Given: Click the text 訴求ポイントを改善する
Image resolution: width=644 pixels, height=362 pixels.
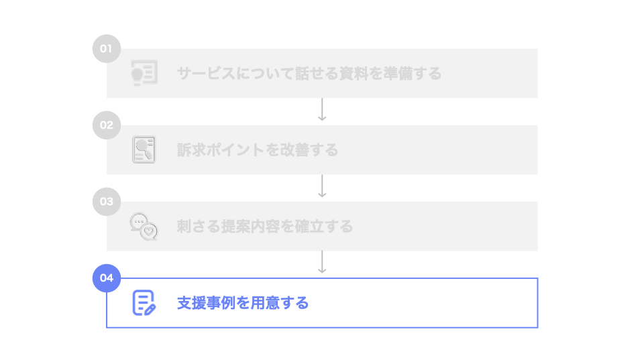Looking at the screenshot, I should click(258, 150).
